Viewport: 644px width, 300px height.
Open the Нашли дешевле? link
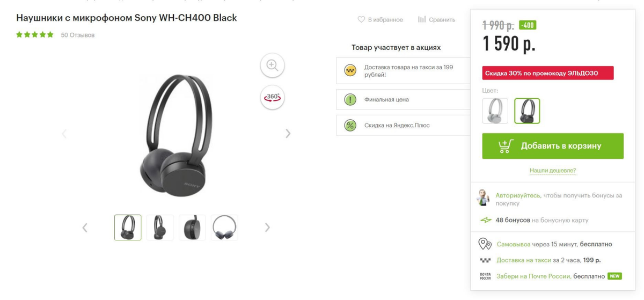coord(553,171)
